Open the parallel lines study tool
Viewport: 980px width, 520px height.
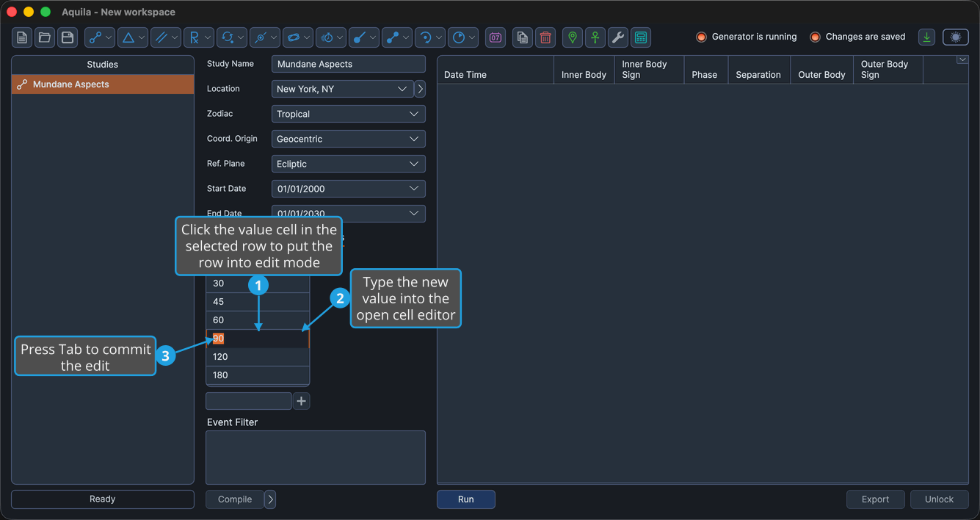(166, 37)
